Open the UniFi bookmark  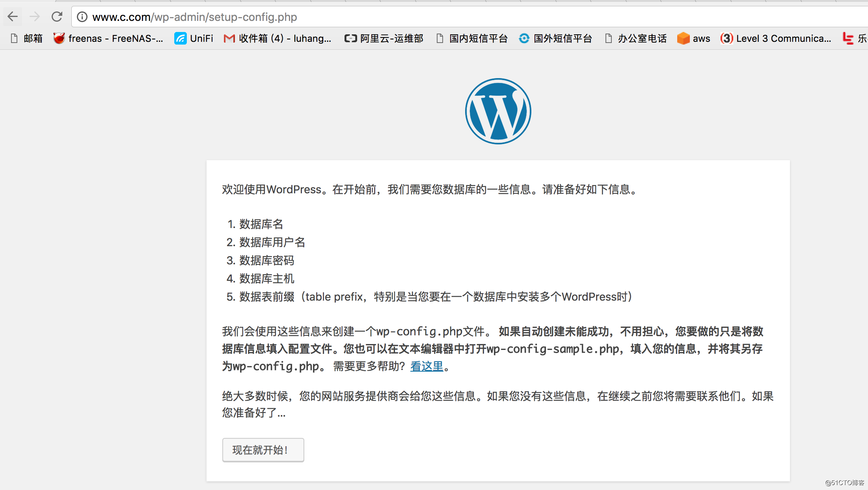194,38
